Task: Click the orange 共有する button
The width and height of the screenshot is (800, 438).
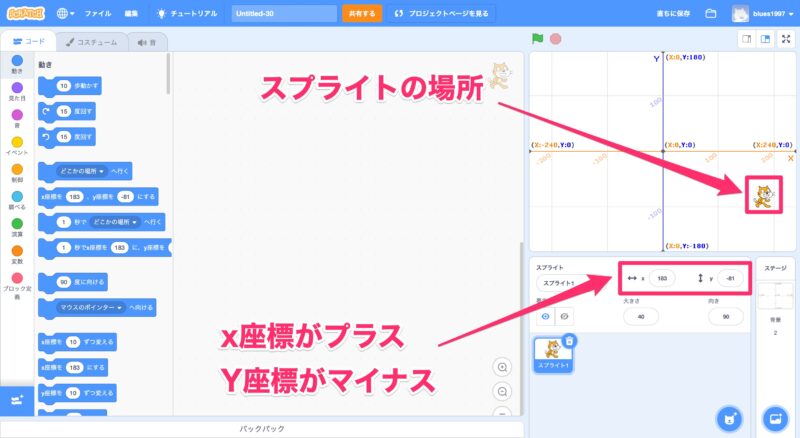Action: tap(361, 14)
